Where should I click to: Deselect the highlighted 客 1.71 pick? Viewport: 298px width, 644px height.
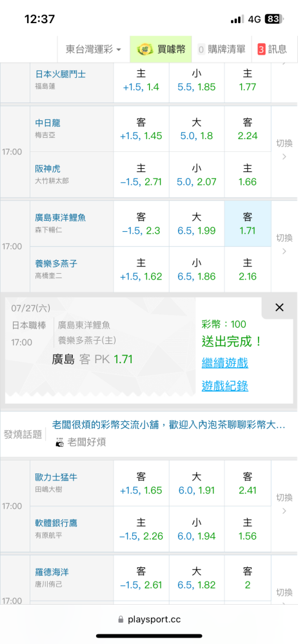point(248,224)
